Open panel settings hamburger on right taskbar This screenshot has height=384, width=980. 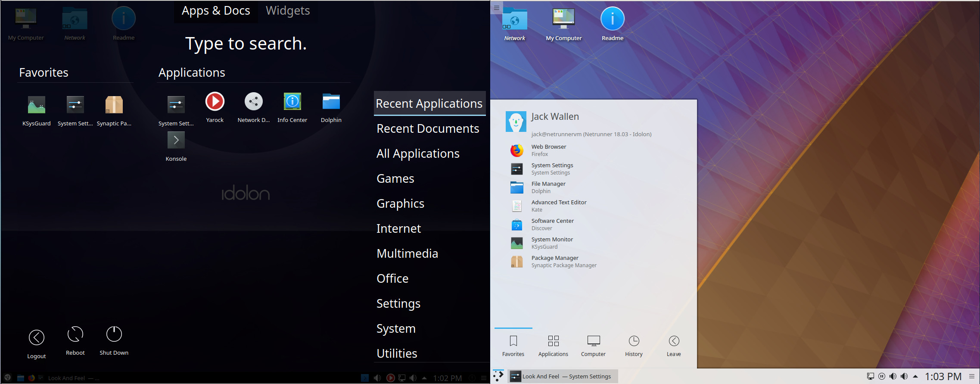point(972,376)
